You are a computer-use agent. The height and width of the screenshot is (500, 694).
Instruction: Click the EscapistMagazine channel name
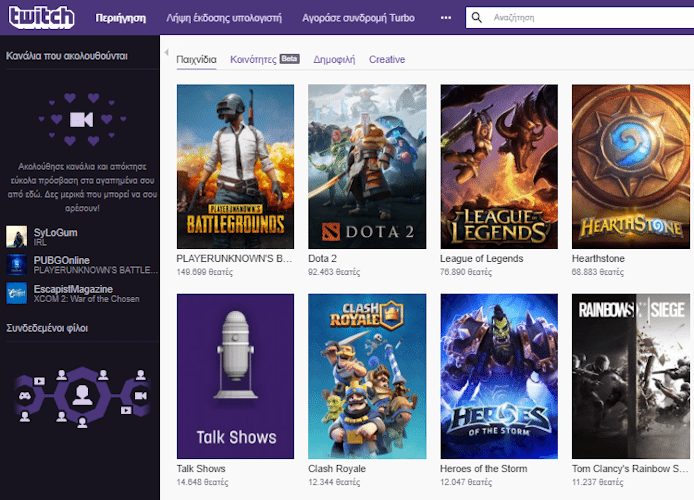pyautogui.click(x=73, y=289)
